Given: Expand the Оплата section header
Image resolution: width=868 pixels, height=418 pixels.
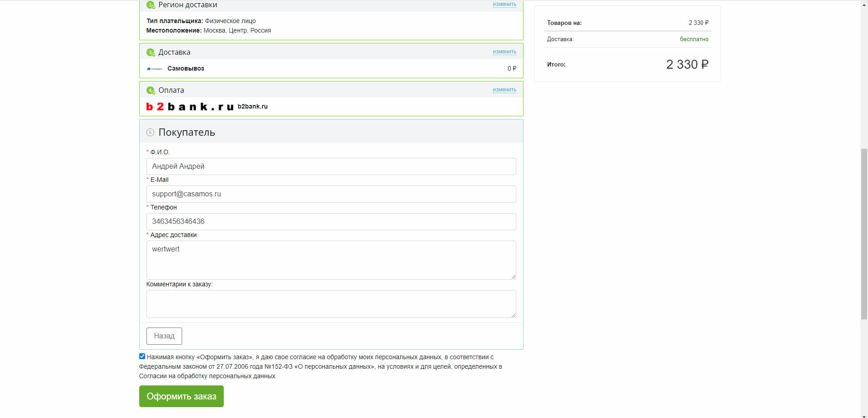Looking at the screenshot, I should tap(316, 90).
